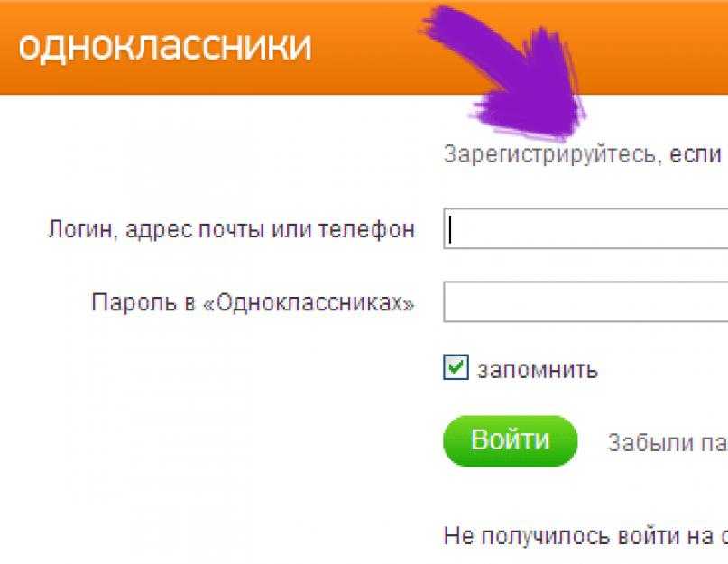
Task: Click the одноклассники logo in header
Action: (164, 46)
